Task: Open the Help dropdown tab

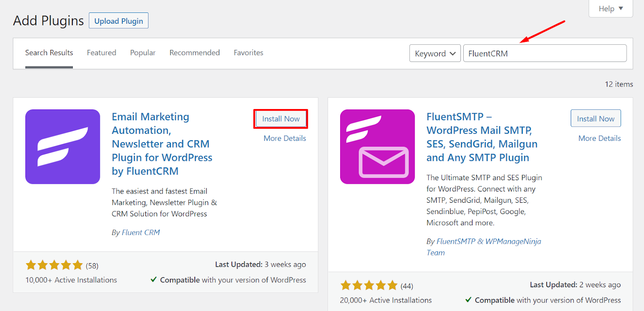Action: 611,8
